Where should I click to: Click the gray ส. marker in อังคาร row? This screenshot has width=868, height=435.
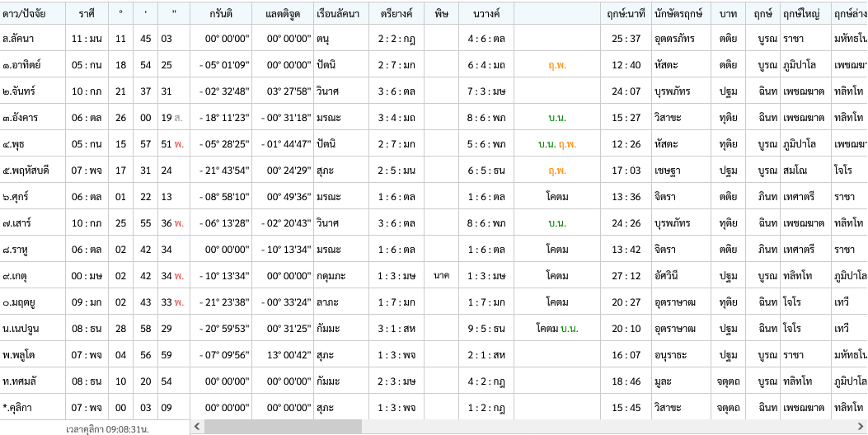[178, 118]
